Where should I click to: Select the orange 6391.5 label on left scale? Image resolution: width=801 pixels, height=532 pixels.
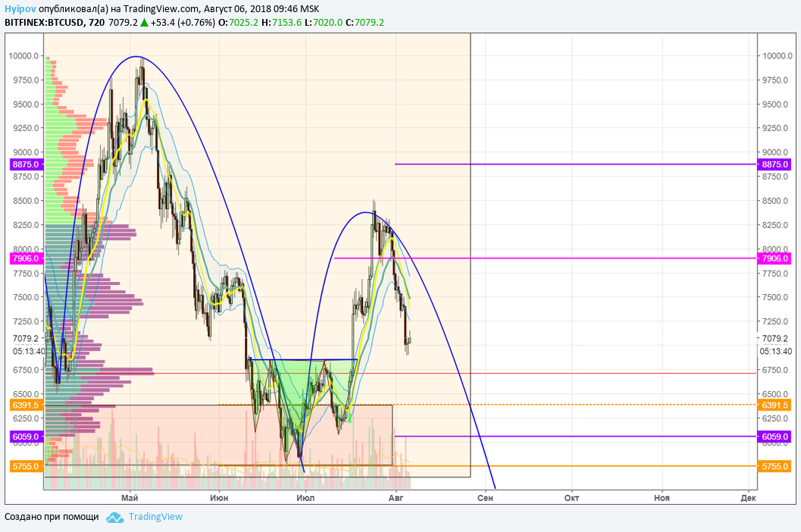26,405
